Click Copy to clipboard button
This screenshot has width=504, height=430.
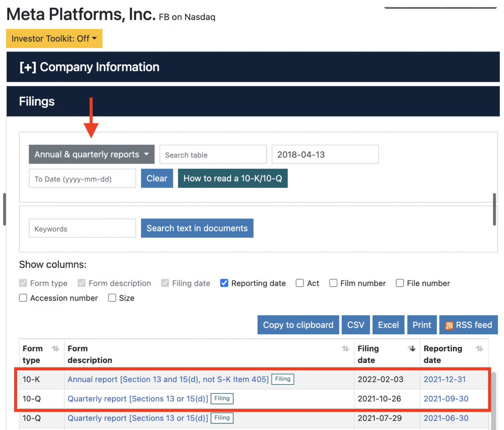click(x=298, y=325)
